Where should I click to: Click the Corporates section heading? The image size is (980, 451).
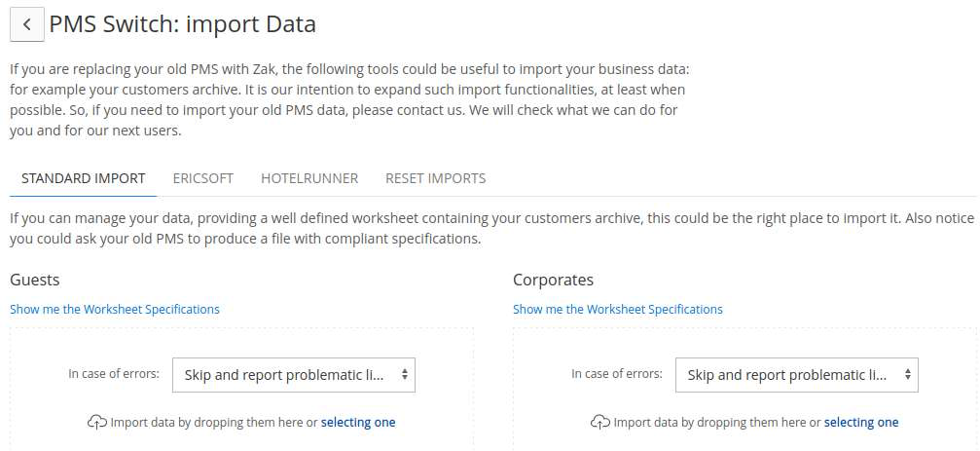tap(553, 280)
